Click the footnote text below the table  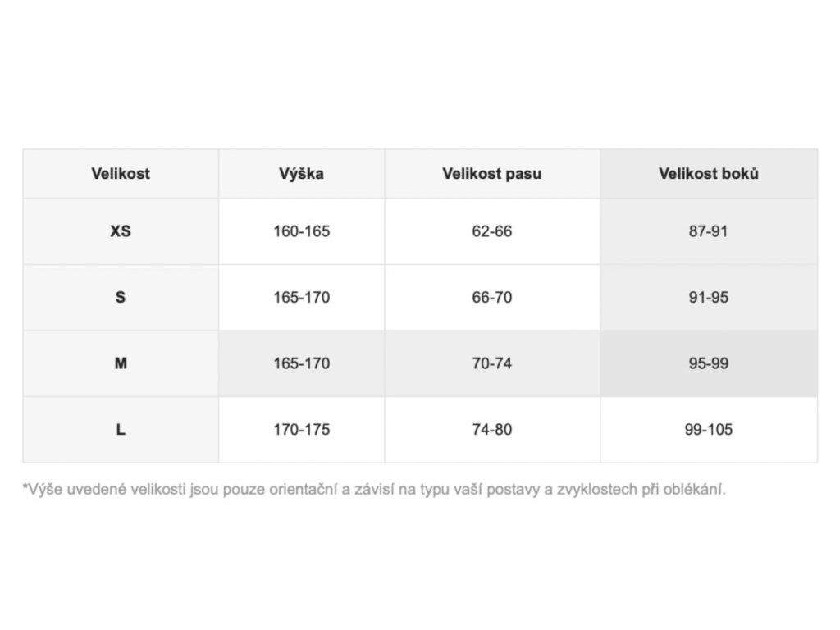tap(374, 490)
